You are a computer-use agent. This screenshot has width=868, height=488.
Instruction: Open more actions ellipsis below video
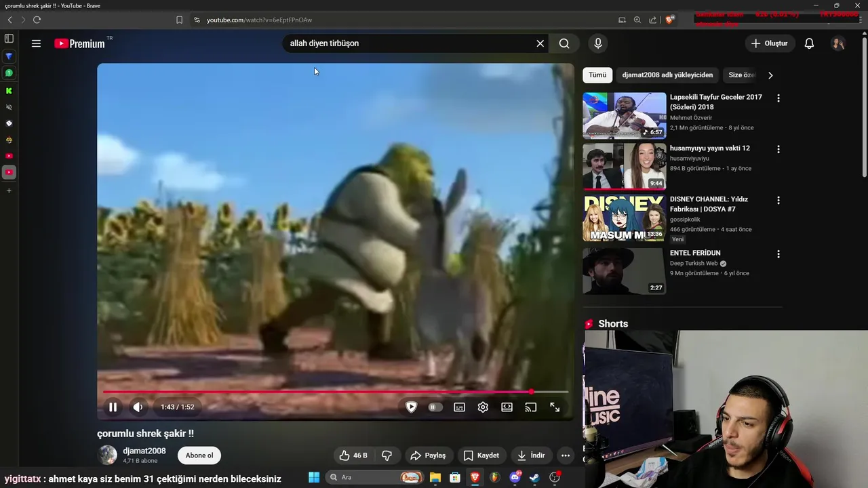[x=566, y=455]
